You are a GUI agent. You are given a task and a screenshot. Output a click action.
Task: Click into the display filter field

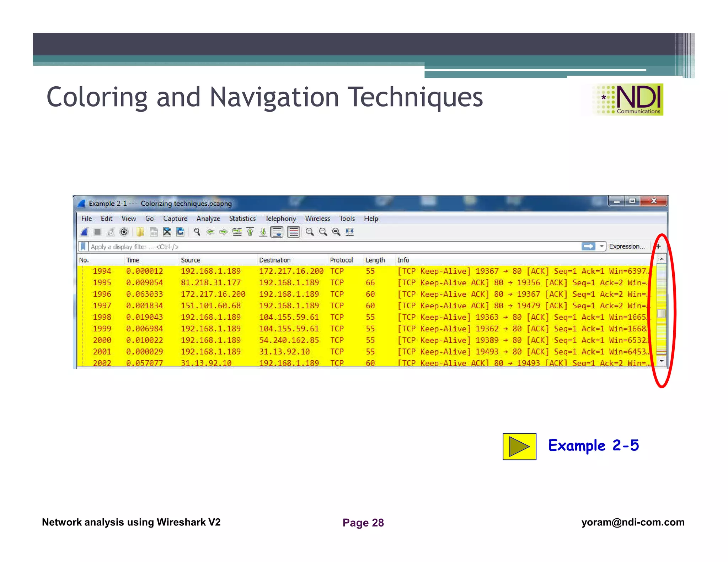[x=334, y=247]
